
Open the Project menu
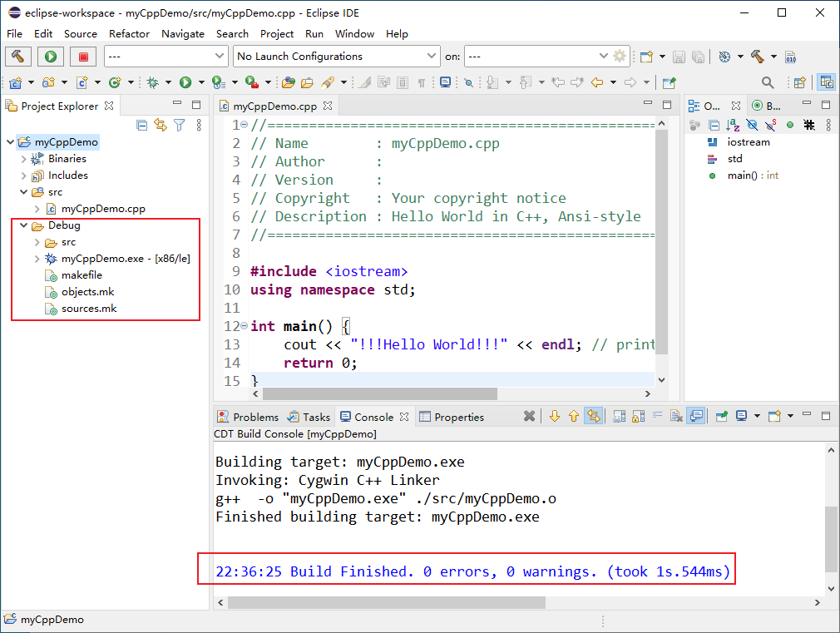coord(276,34)
